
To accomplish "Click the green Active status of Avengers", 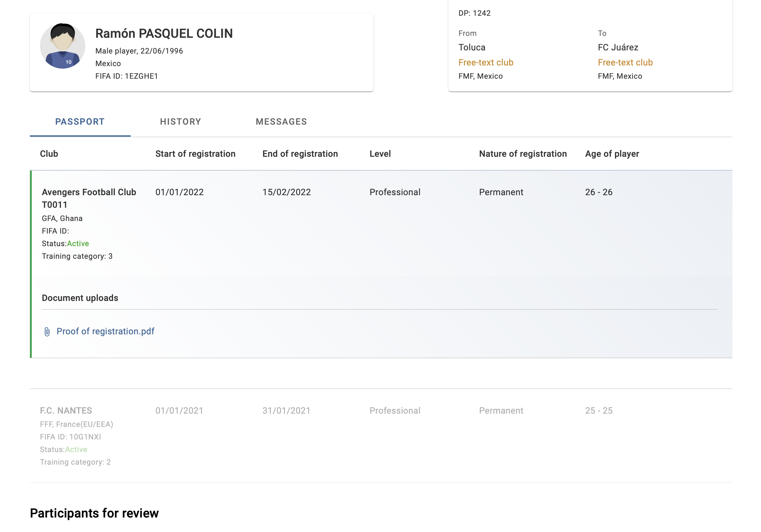I will [78, 244].
